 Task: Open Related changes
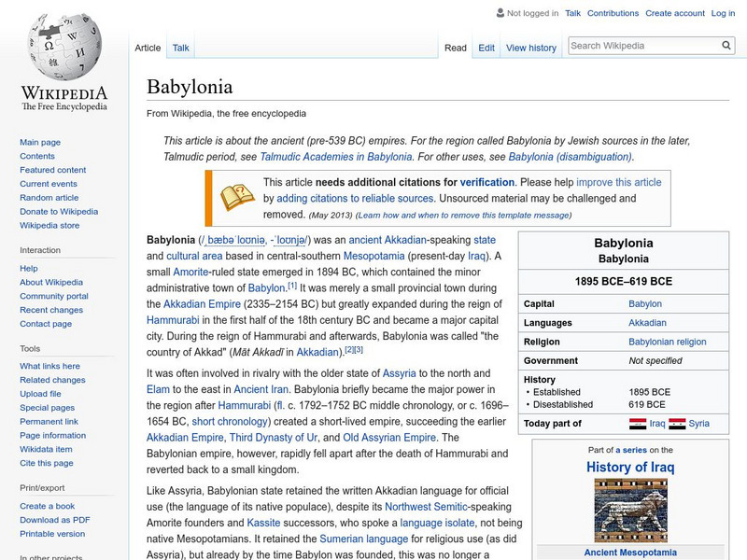52,380
